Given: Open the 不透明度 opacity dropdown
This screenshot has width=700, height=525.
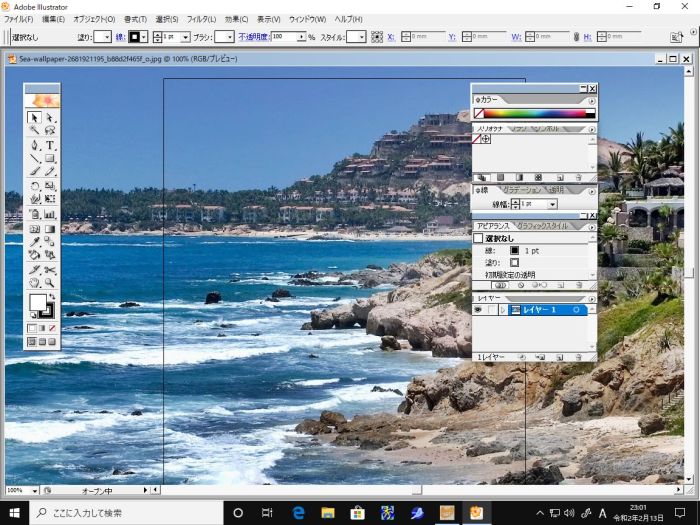Looking at the screenshot, I should click(301, 37).
